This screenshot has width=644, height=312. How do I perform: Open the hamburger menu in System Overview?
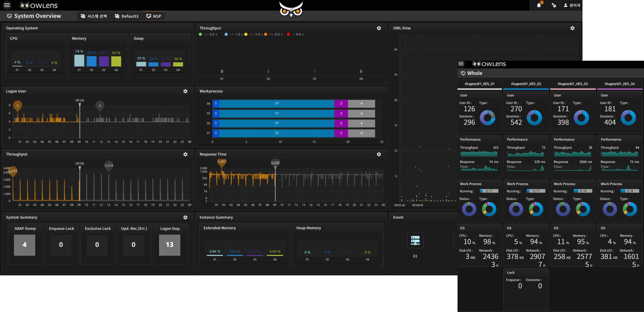(7, 5)
